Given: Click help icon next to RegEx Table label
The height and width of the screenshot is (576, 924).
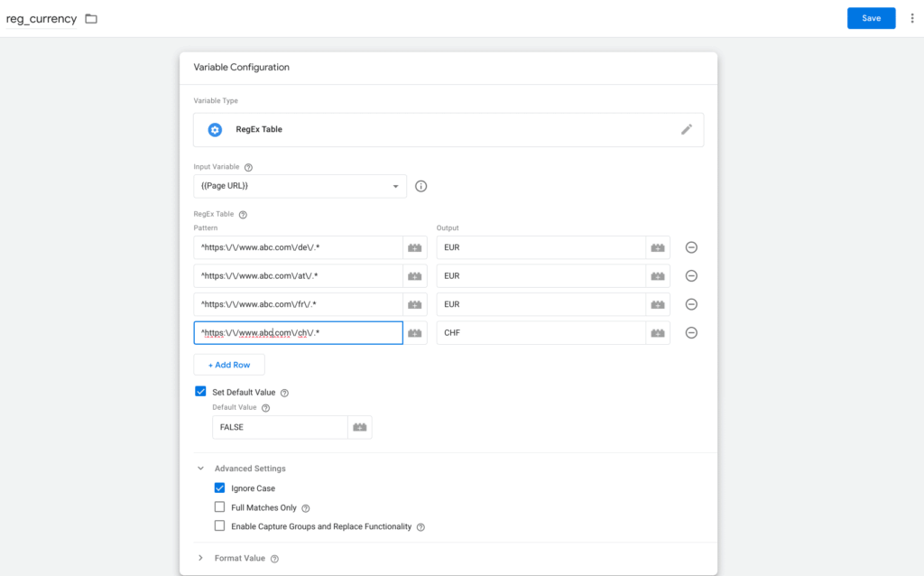Looking at the screenshot, I should pos(243,215).
